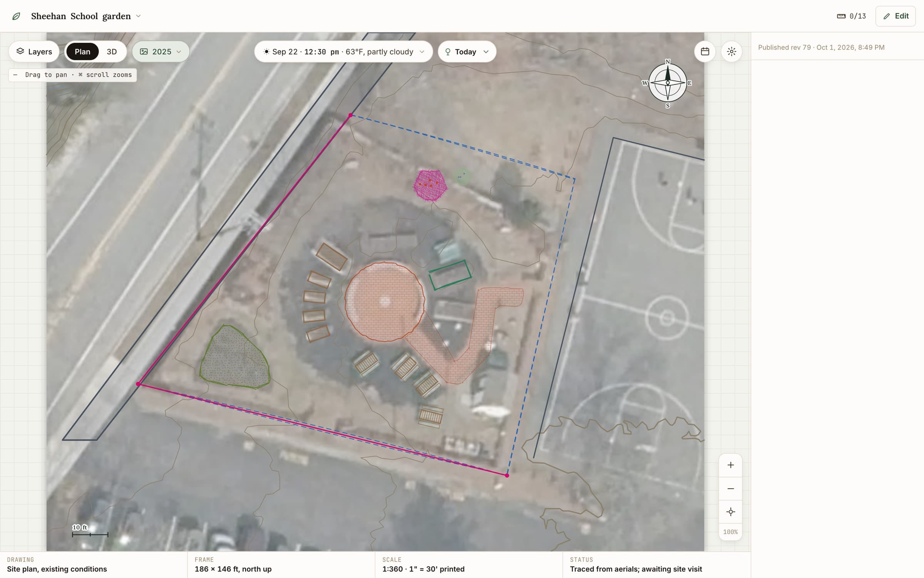
Task: Zoom out with the minus button
Action: [730, 489]
